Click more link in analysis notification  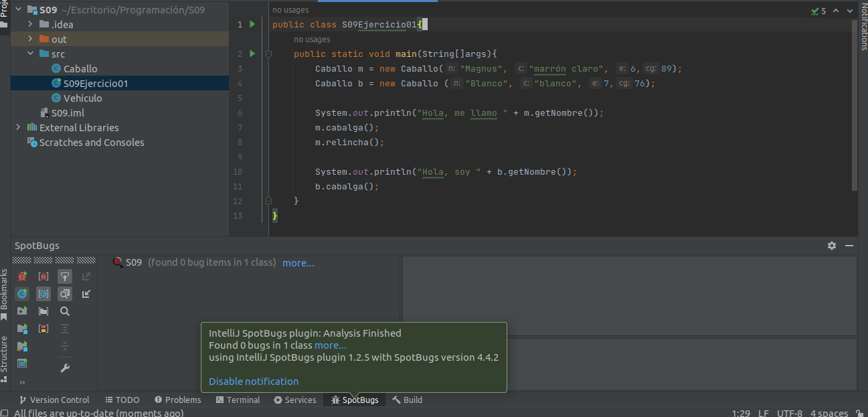coord(331,345)
